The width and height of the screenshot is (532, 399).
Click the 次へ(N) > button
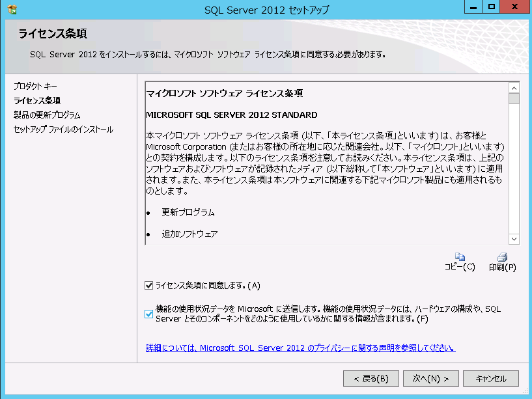431,378
